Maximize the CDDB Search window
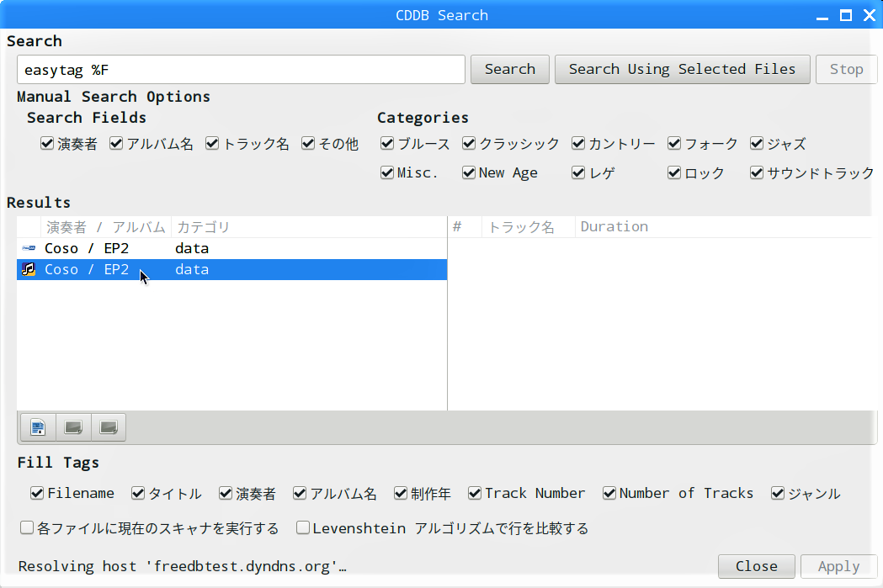 pyautogui.click(x=846, y=15)
